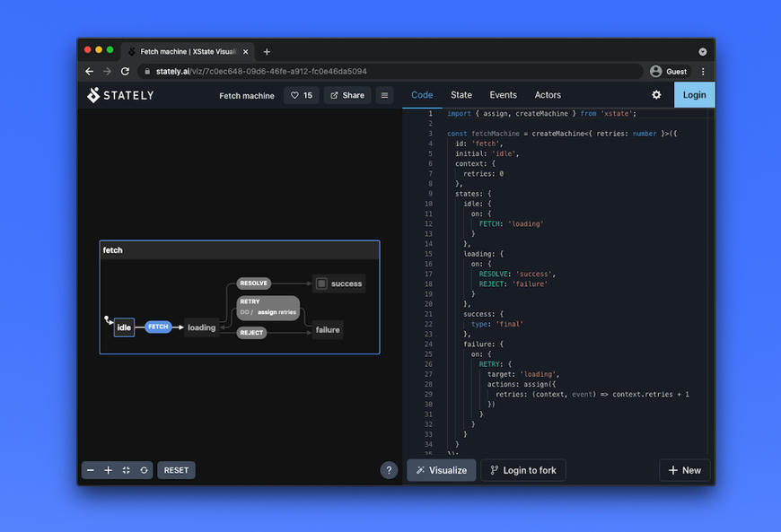Screen dimensions: 781x532
Task: Switch to the State tab
Action: (461, 94)
